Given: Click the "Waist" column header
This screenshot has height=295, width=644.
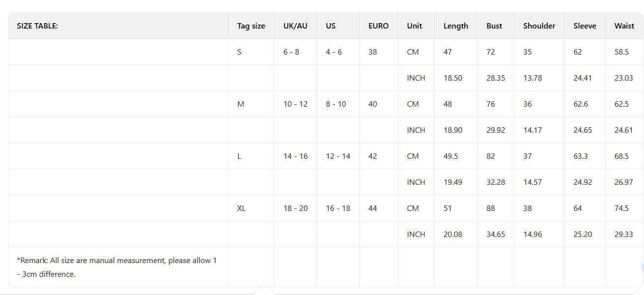Looking at the screenshot, I should click(624, 26).
